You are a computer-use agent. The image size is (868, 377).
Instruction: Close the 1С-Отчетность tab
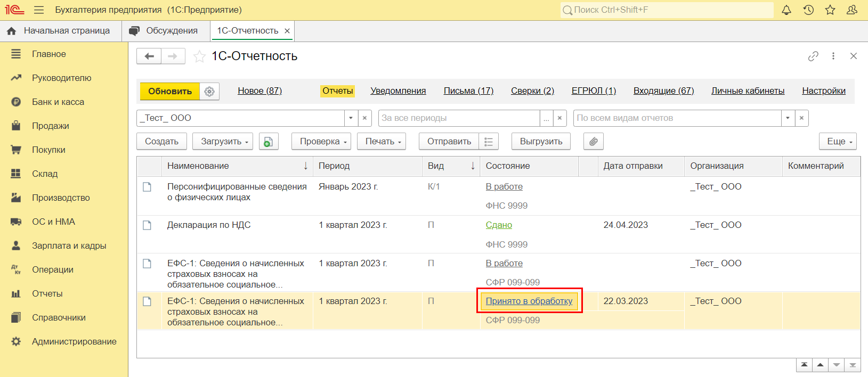click(x=287, y=31)
